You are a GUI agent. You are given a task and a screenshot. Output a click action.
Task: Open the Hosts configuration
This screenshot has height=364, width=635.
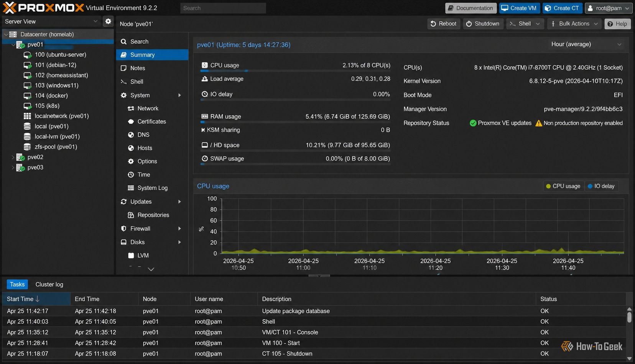tap(145, 148)
